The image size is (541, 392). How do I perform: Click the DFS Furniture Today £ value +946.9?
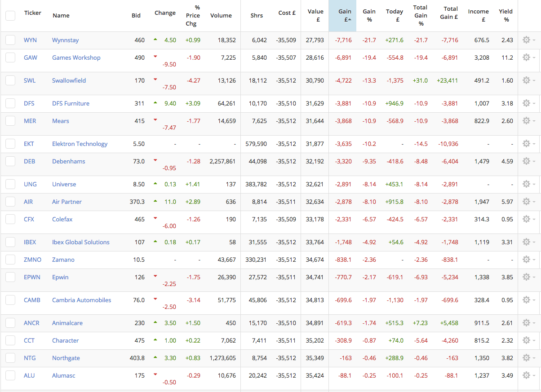(x=395, y=103)
